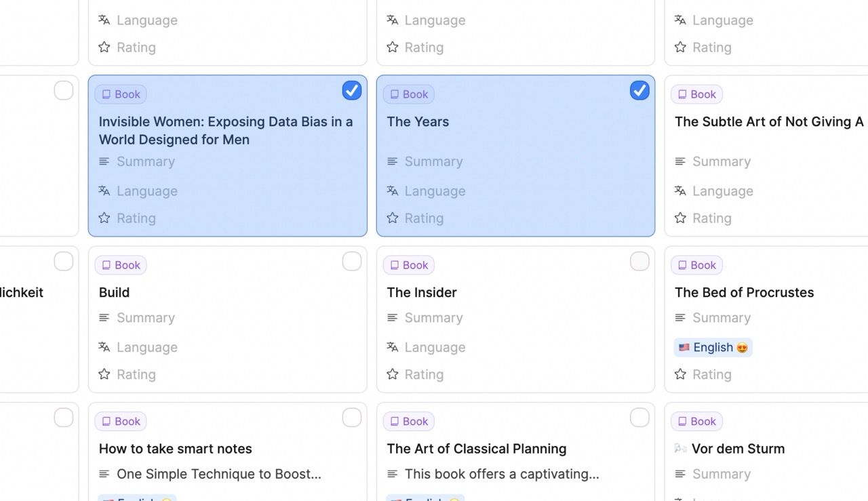Check the How to take smart notes checkbox

[x=351, y=418]
